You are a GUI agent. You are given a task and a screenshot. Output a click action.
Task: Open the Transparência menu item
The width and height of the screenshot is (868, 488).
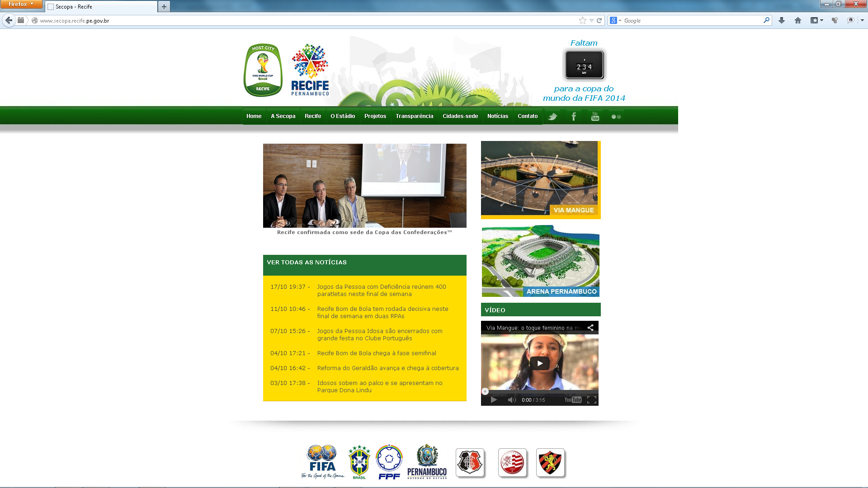[x=415, y=116]
